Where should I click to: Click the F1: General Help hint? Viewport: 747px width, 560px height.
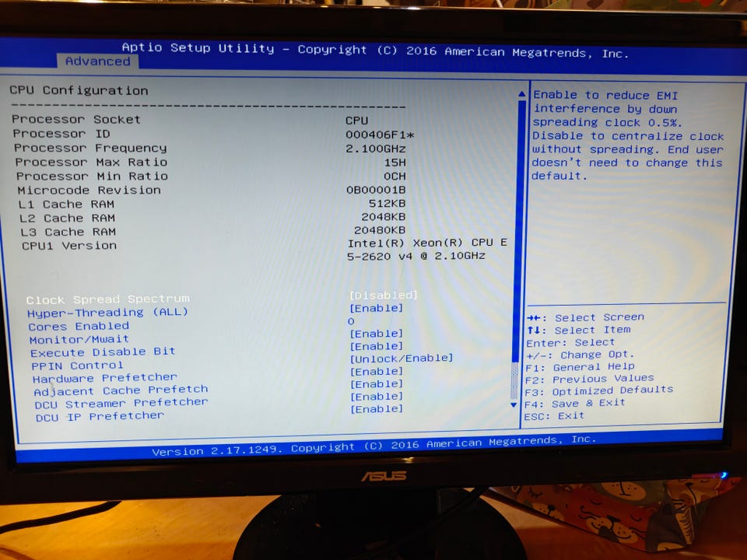[x=580, y=366]
